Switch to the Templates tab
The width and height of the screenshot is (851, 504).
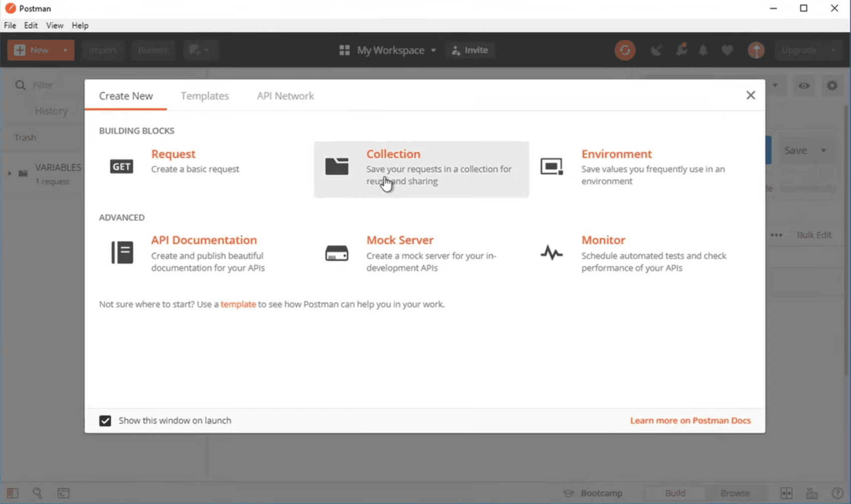coord(205,96)
